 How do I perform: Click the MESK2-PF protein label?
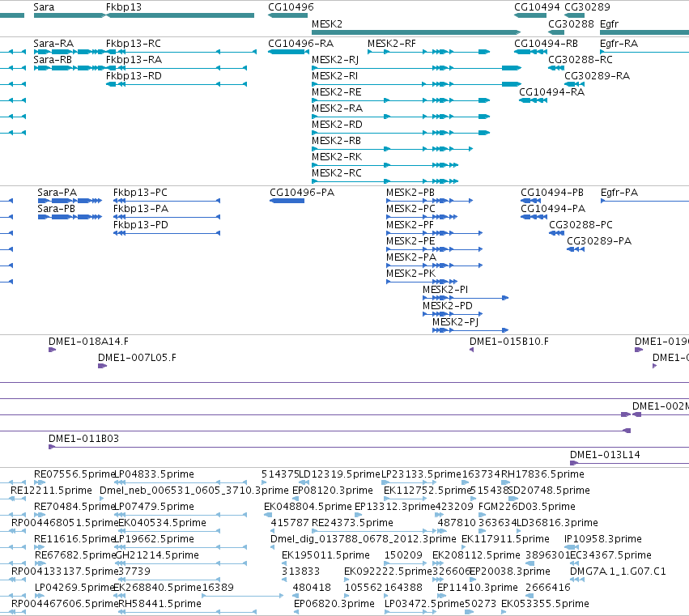tap(410, 225)
